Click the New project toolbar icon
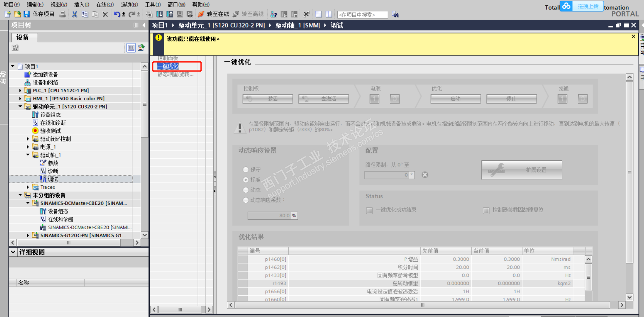The width and height of the screenshot is (644, 317). click(x=8, y=14)
